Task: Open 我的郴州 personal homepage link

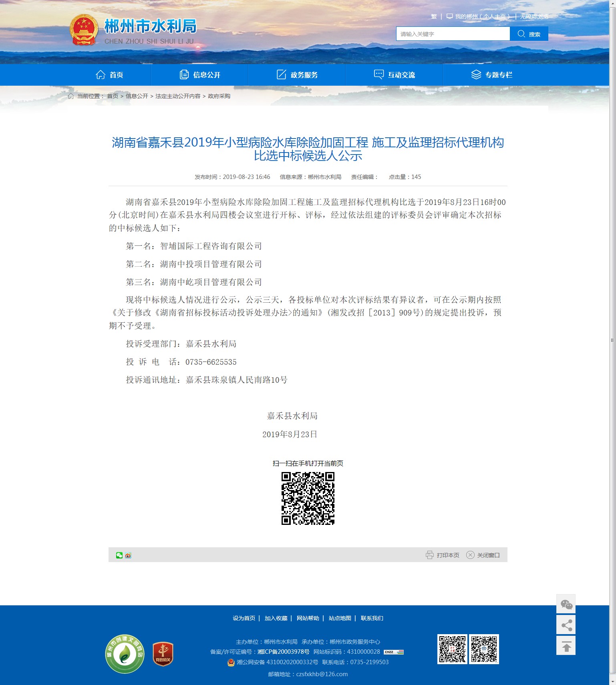Action: (x=482, y=16)
